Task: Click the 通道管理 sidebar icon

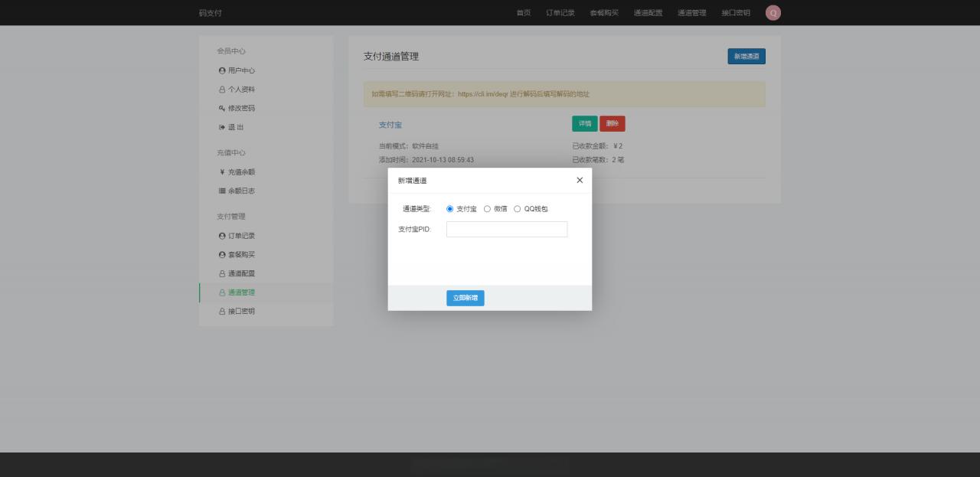Action: (222, 292)
